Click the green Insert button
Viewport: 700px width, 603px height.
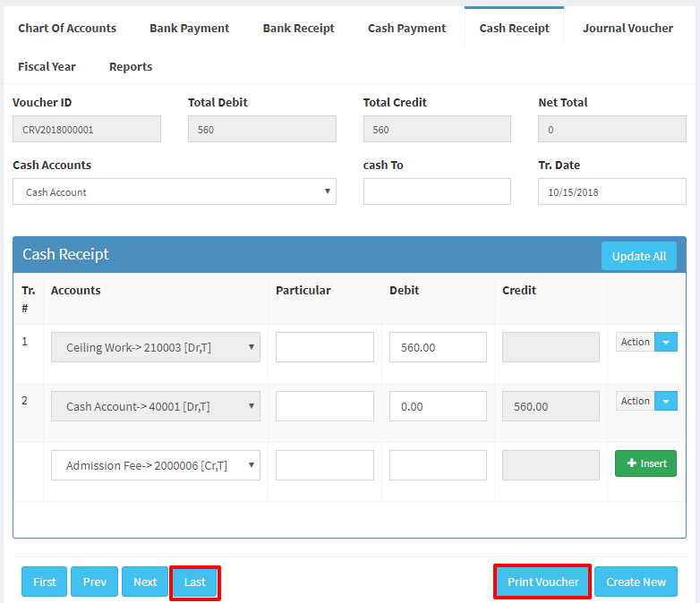(645, 463)
